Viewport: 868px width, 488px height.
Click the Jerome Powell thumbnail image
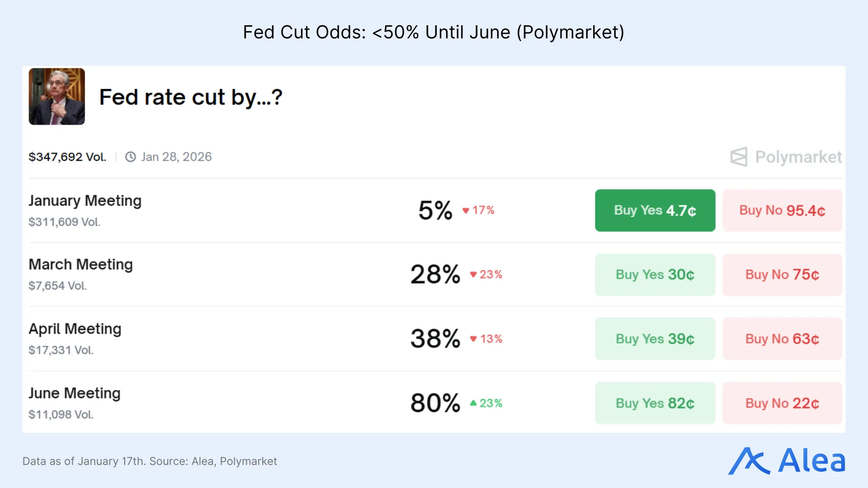(57, 96)
